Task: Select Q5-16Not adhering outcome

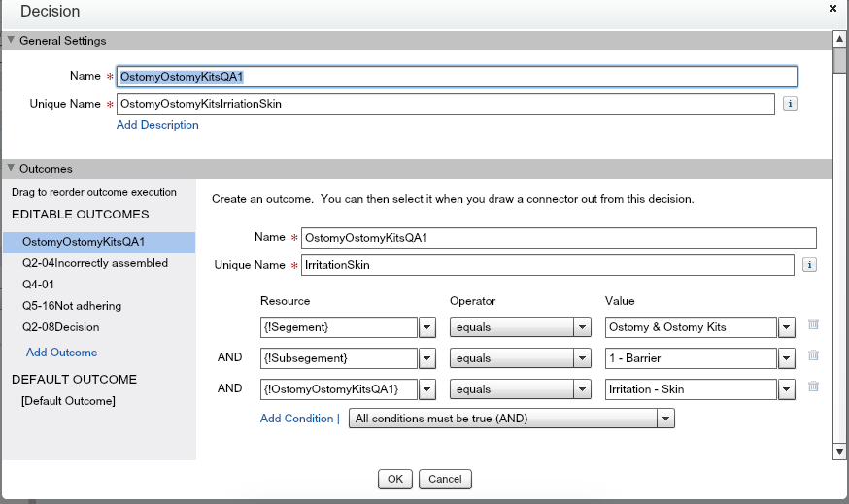Action: click(72, 306)
